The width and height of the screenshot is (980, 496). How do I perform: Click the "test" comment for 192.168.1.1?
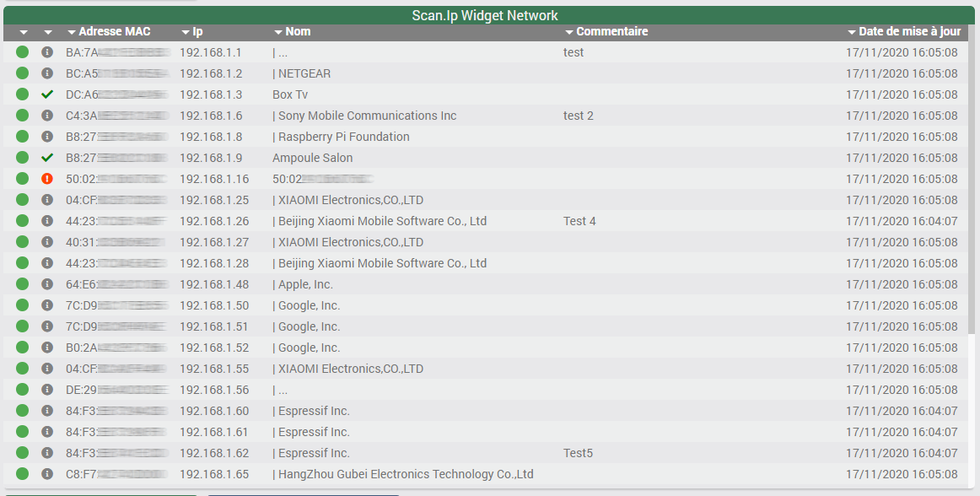click(x=573, y=52)
